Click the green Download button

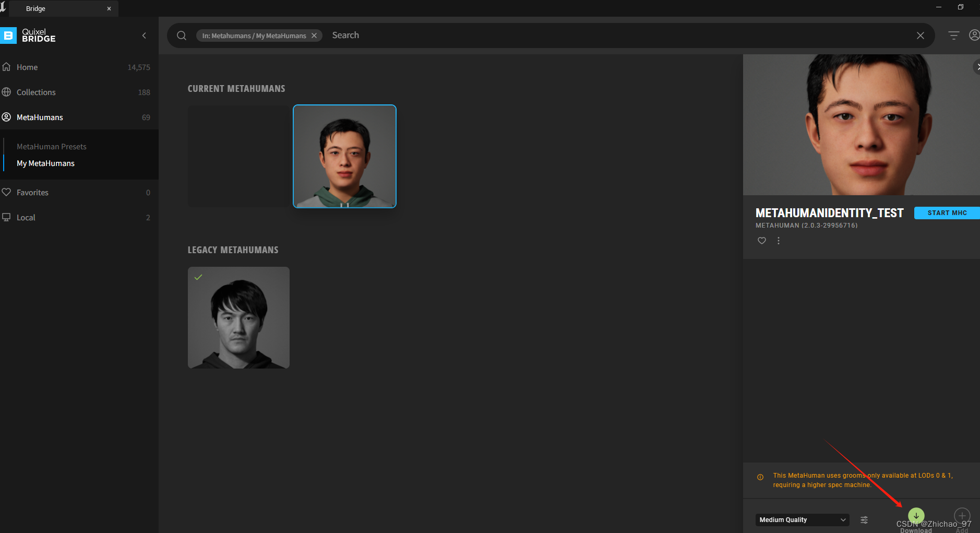click(916, 516)
